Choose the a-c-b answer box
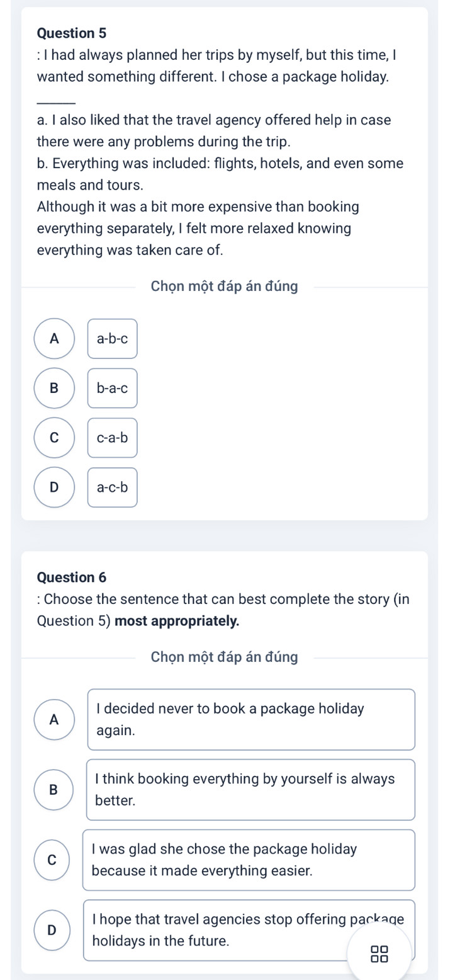This screenshot has width=450, height=980. click(112, 487)
